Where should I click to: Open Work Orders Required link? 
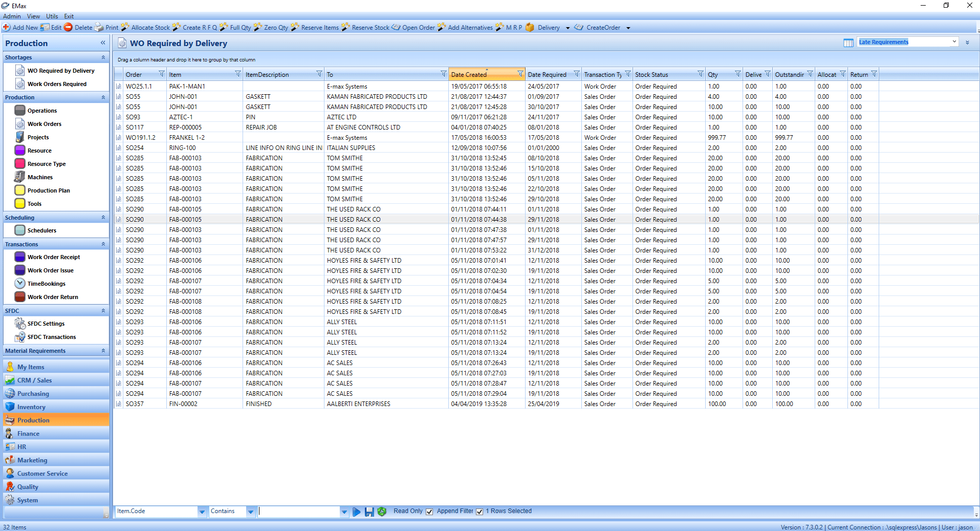(x=57, y=84)
